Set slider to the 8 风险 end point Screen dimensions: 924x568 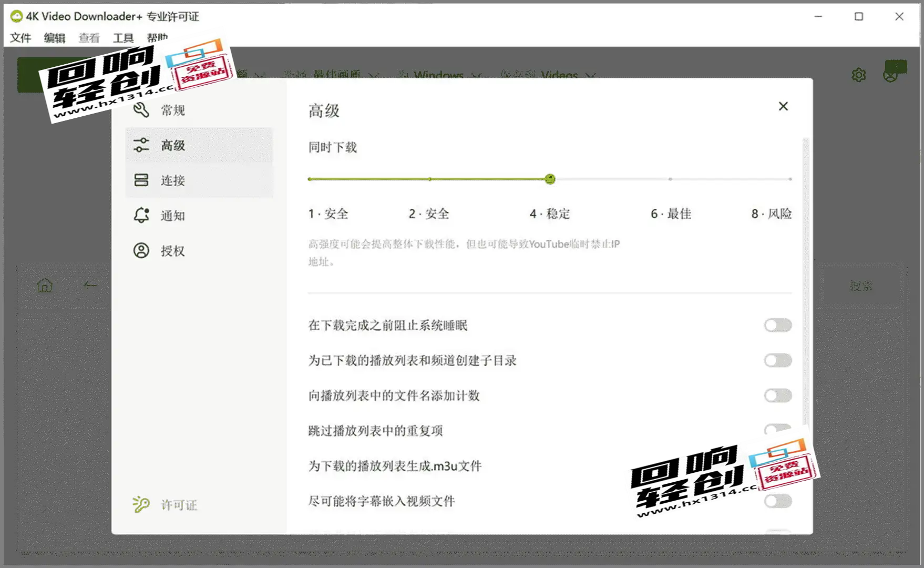point(790,179)
